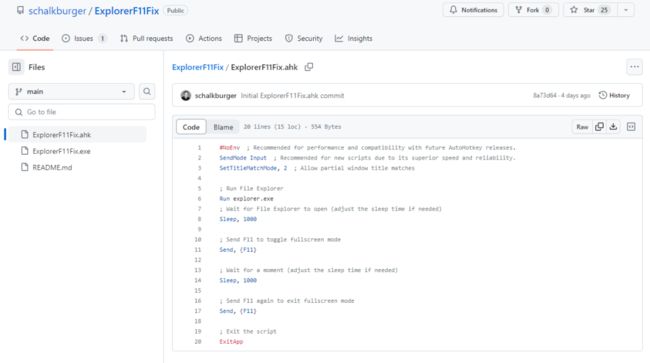This screenshot has height=363, width=650.
Task: Collapse the Files side panel icon
Action: pyautogui.click(x=16, y=67)
